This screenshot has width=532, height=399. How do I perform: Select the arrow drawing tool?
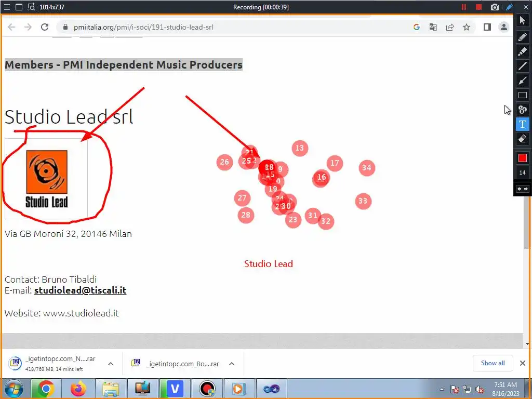click(x=523, y=81)
